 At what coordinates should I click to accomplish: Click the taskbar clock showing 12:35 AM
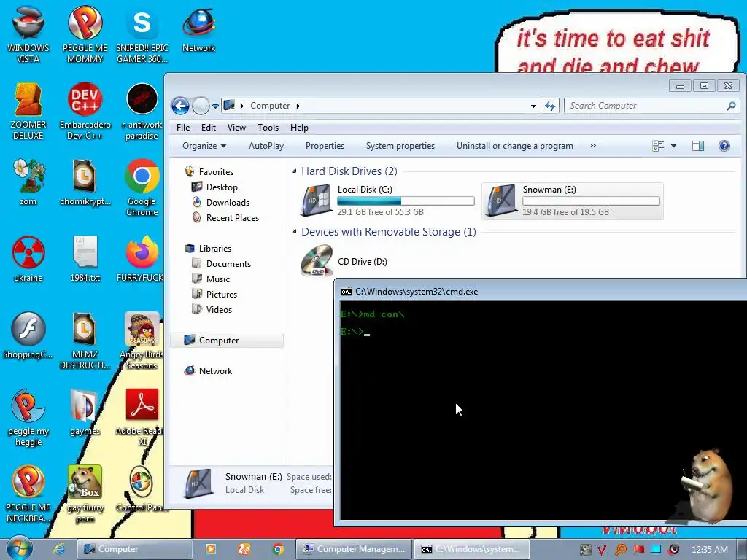[x=709, y=550]
